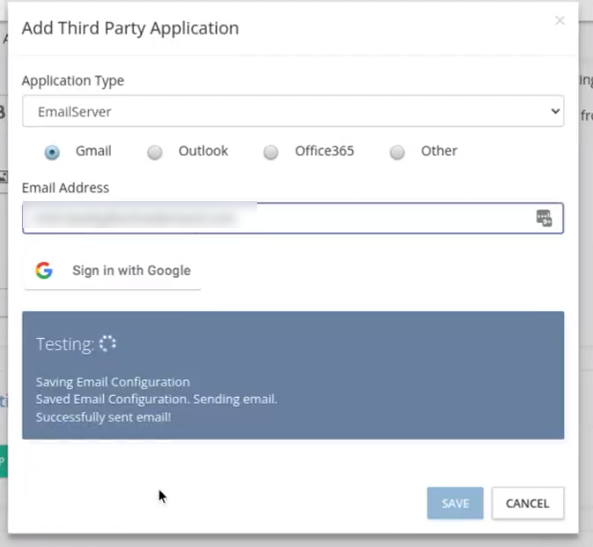Open password manager icon in email field
Screen dimensions: 593x547
[544, 218]
